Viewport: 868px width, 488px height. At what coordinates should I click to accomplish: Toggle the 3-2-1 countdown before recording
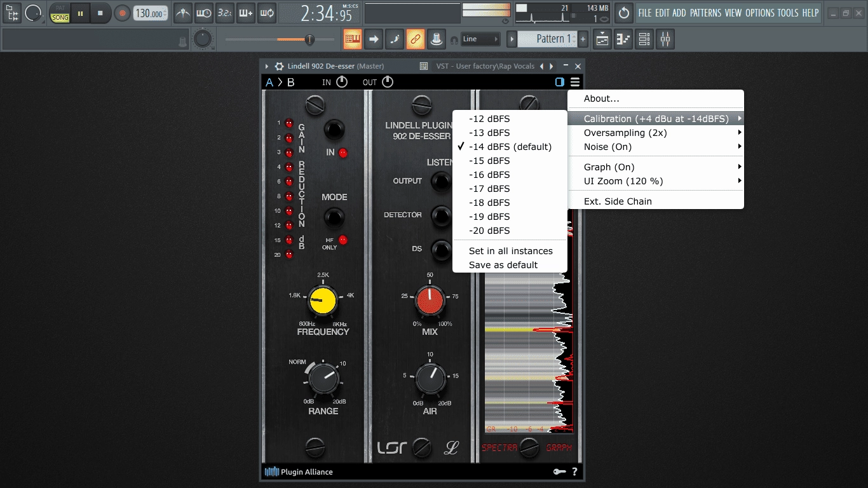click(x=224, y=13)
